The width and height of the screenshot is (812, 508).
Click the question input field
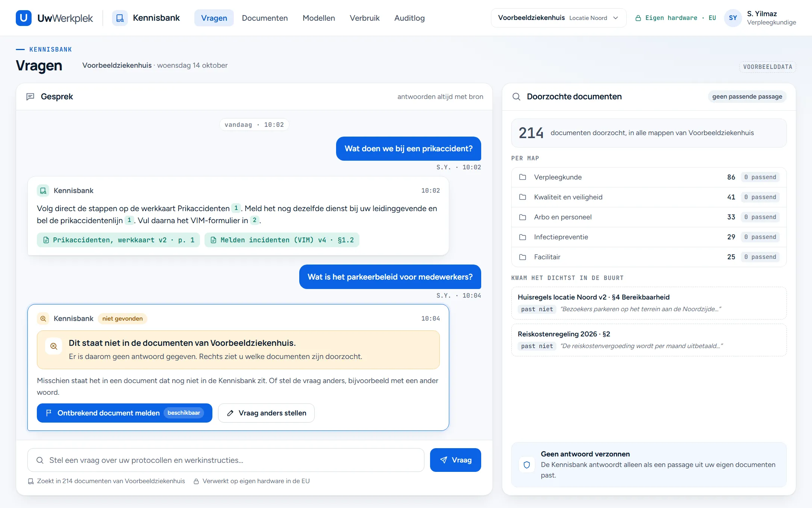click(226, 460)
